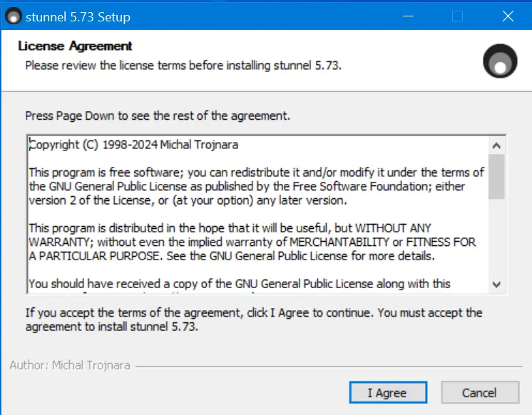Click the 'Author: Michal Trojnara' label
Screen dimensions: 532x415
(70, 365)
